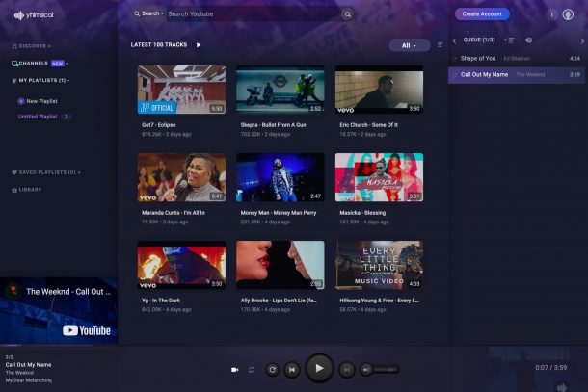The image size is (588, 392).
Task: Click the mini player video title
Action: pyautogui.click(x=68, y=292)
